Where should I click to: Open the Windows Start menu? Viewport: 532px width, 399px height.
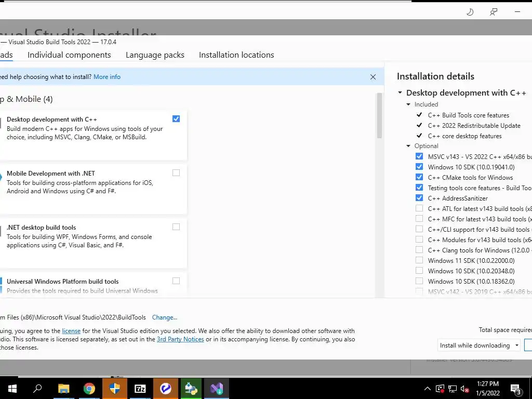[x=12, y=389]
